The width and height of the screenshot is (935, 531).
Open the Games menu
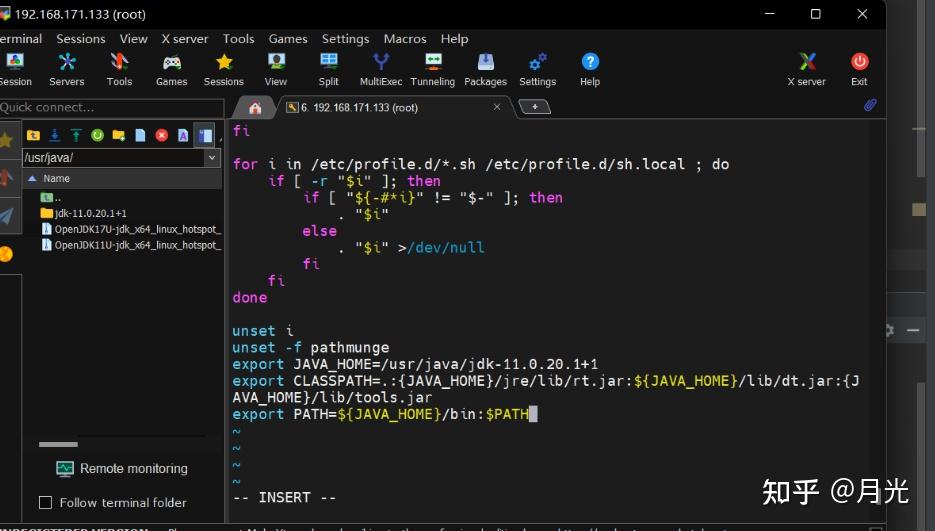click(288, 39)
